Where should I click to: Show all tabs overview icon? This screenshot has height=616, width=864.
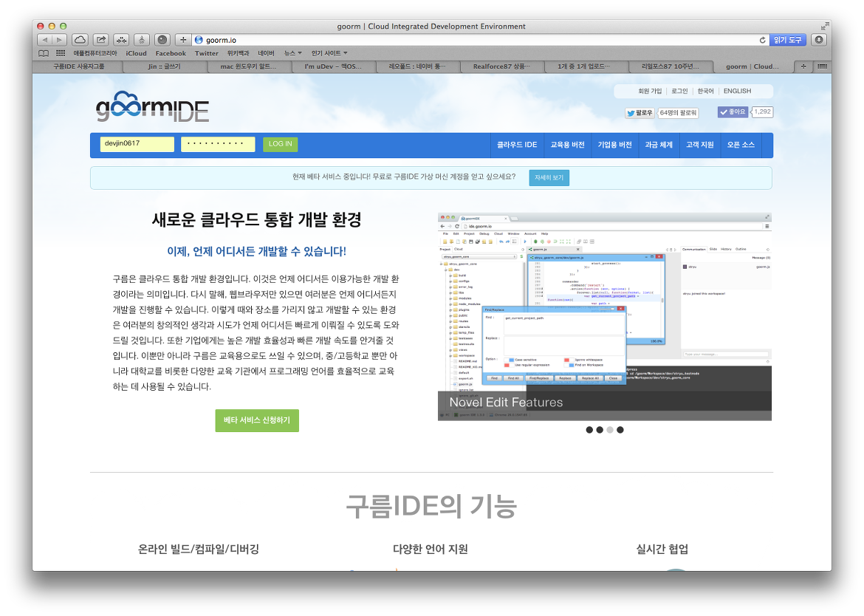tap(822, 66)
